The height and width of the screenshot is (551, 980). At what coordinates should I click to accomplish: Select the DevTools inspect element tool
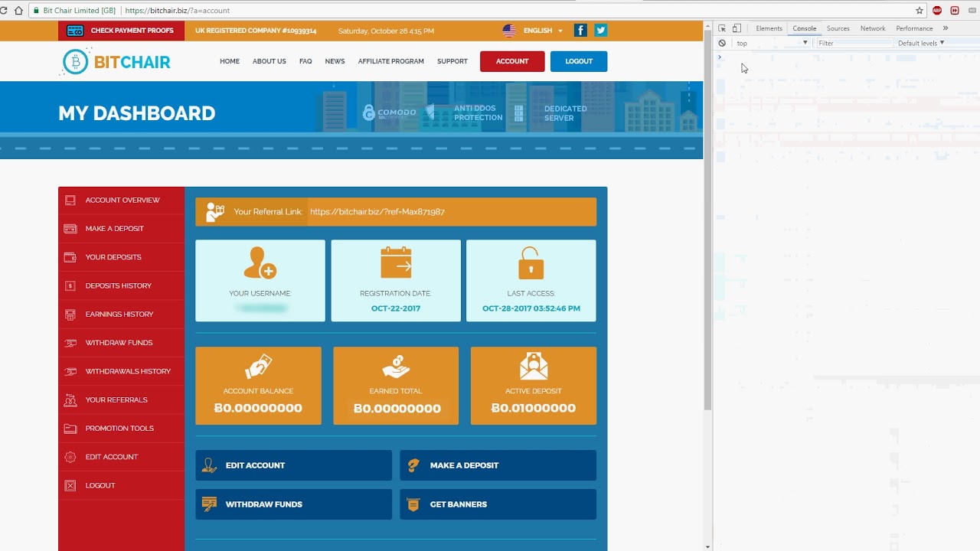point(722,28)
